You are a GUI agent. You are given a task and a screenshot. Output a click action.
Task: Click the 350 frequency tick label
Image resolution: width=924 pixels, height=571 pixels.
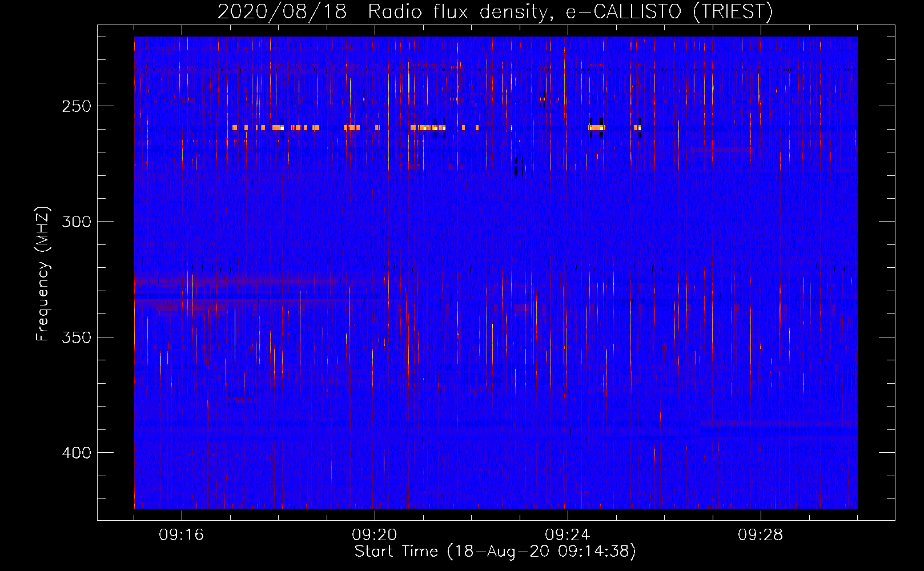click(77, 337)
